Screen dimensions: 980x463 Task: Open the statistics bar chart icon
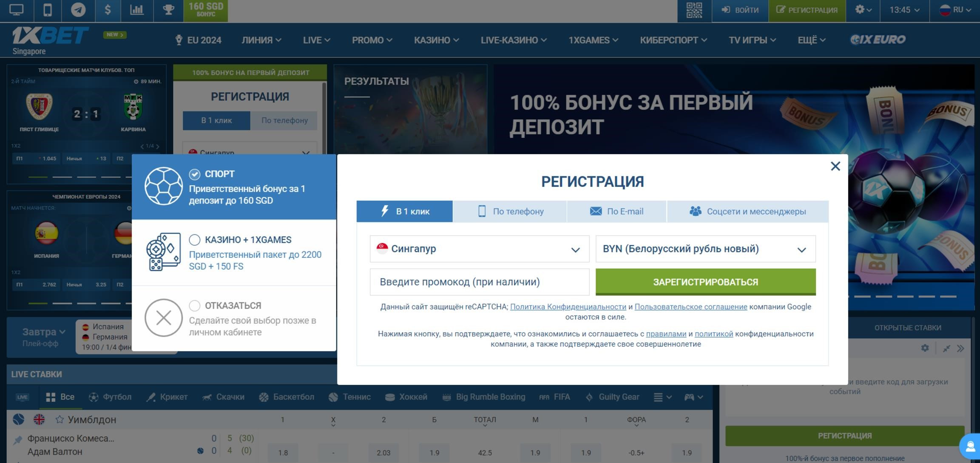(x=137, y=10)
